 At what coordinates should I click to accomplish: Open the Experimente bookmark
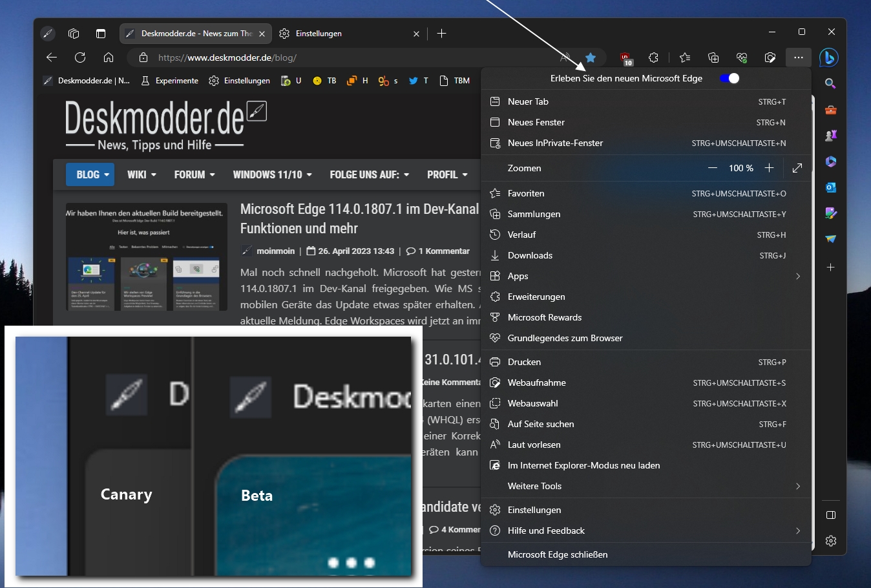pos(170,81)
